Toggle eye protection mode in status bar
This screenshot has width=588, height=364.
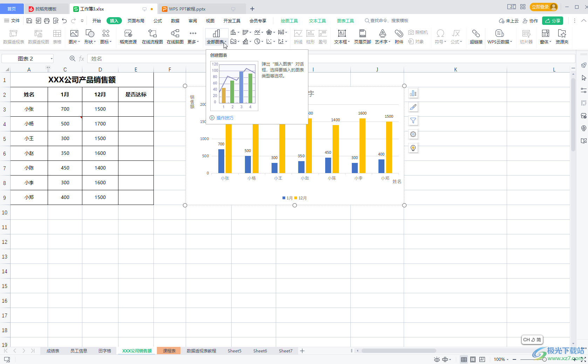click(437, 359)
